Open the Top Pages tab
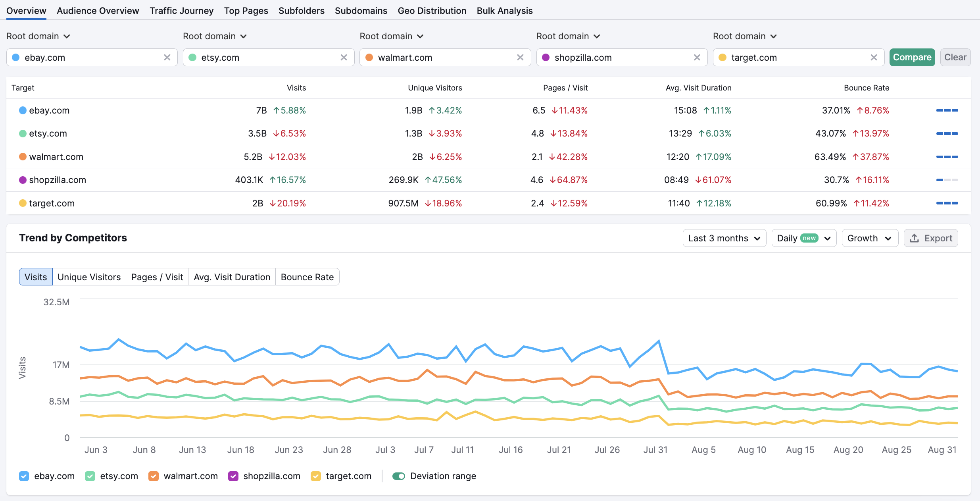This screenshot has height=501, width=980. pyautogui.click(x=246, y=11)
